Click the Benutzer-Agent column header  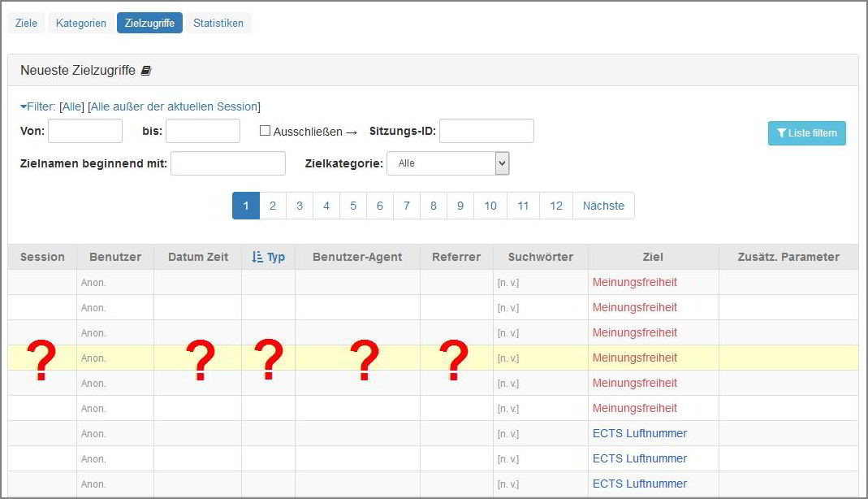357,257
